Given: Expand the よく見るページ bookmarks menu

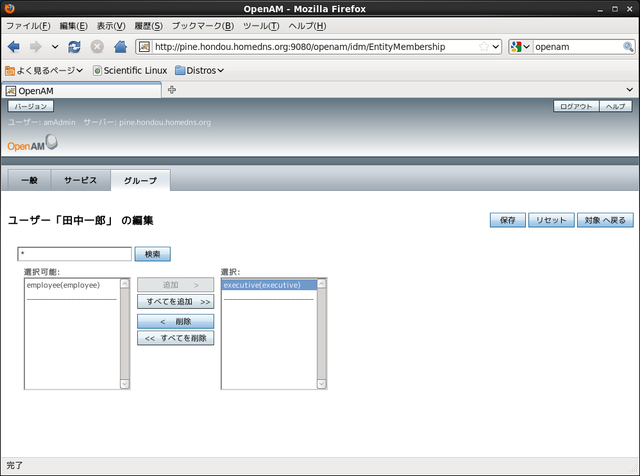Looking at the screenshot, I should pos(44,70).
